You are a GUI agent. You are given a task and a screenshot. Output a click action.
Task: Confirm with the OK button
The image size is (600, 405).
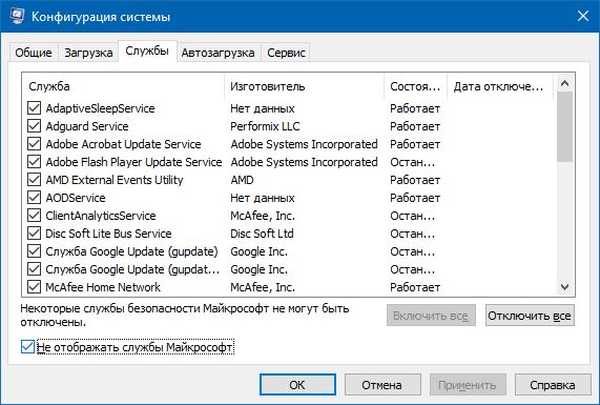[298, 385]
